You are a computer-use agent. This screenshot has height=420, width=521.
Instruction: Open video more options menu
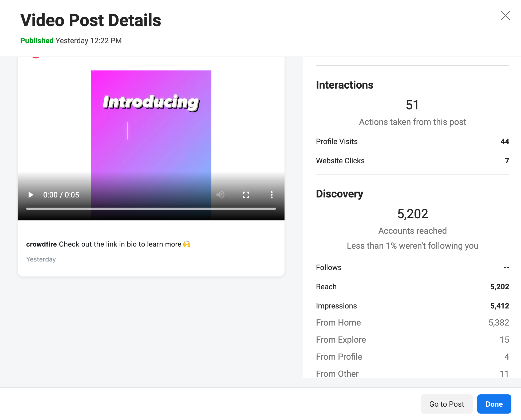(x=272, y=195)
